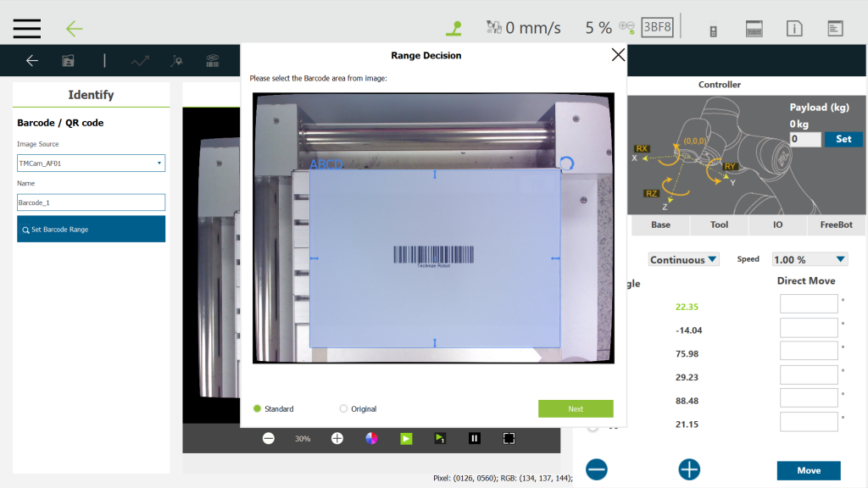Open the Image Source dropdown

(x=91, y=163)
